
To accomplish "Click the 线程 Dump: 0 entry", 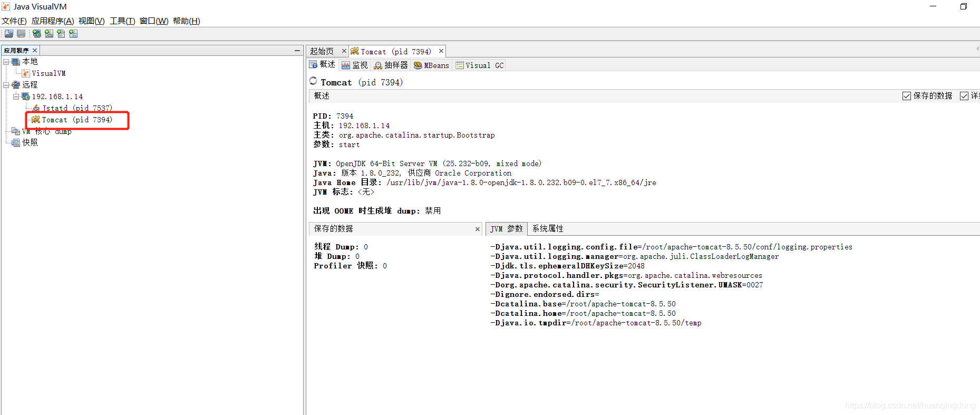I will pyautogui.click(x=341, y=247).
